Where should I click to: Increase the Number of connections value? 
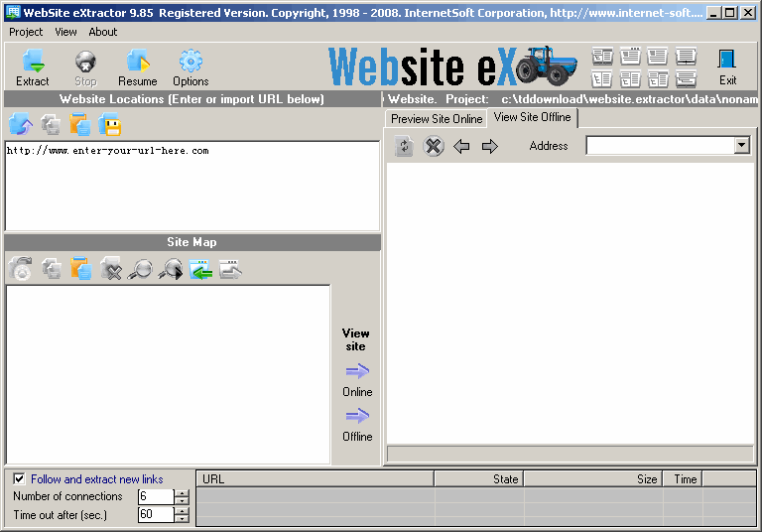[182, 492]
